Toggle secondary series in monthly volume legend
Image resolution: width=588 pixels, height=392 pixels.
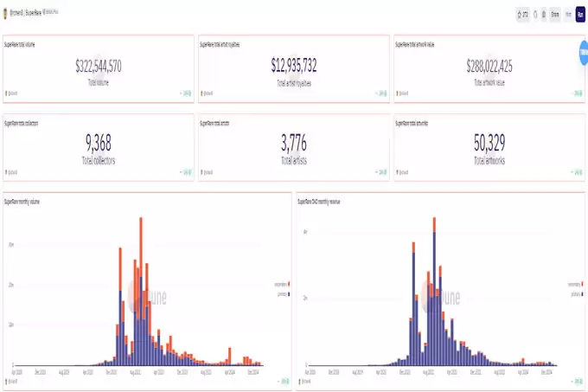tap(282, 285)
